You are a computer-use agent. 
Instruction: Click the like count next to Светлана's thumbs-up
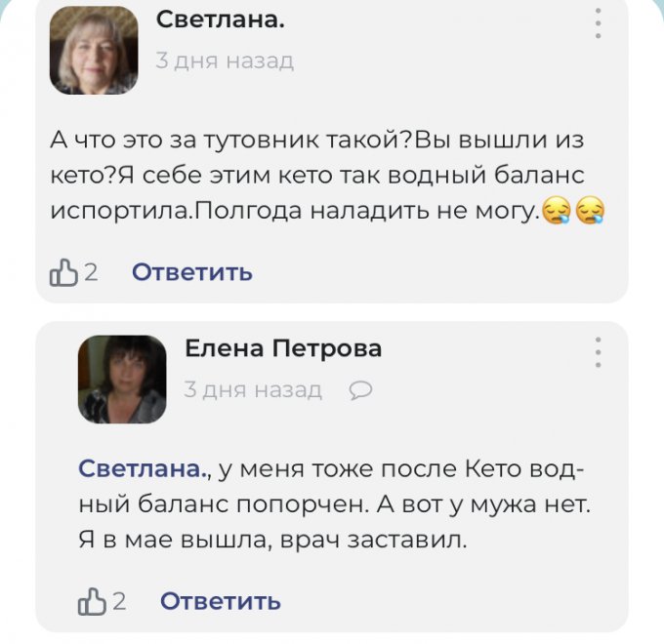tap(91, 272)
